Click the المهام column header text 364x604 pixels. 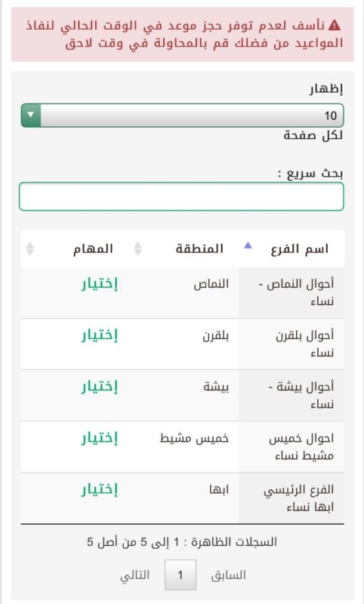pyautogui.click(x=93, y=249)
